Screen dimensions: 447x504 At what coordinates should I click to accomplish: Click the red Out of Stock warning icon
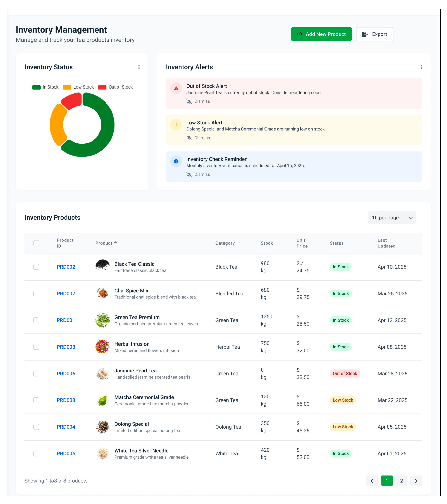click(x=176, y=88)
